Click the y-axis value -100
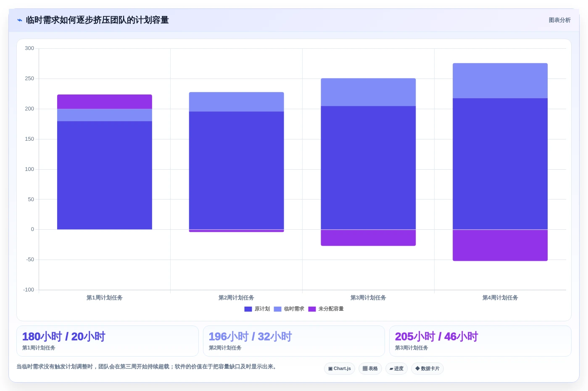588x391 pixels. 29,290
